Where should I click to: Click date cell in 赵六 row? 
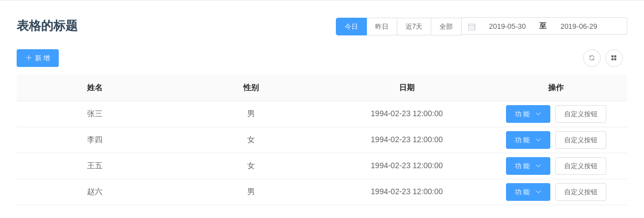pyautogui.click(x=407, y=192)
